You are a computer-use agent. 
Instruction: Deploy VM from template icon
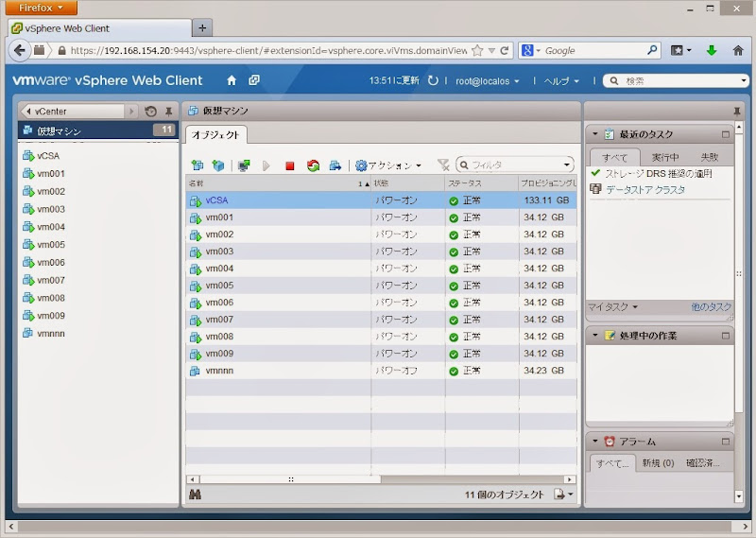(x=218, y=165)
